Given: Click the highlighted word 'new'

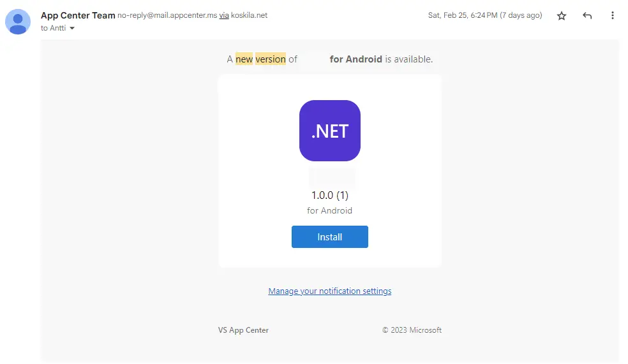Looking at the screenshot, I should pyautogui.click(x=244, y=59).
